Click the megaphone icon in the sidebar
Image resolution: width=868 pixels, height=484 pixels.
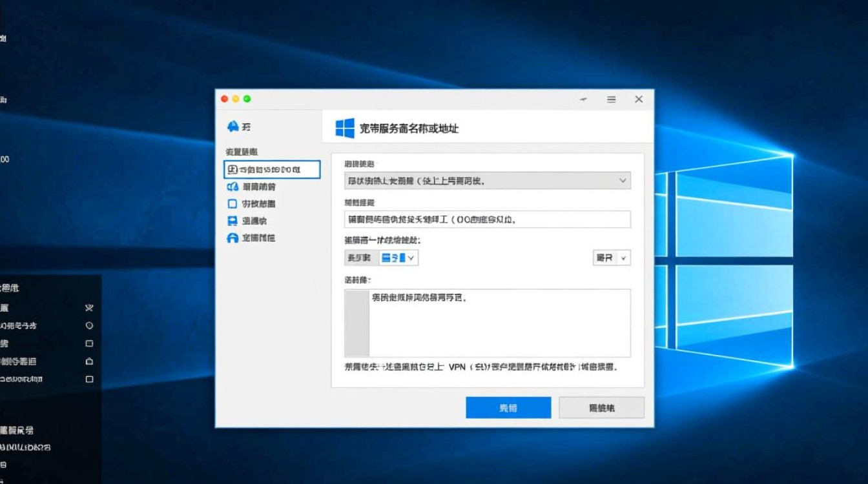tap(232, 187)
